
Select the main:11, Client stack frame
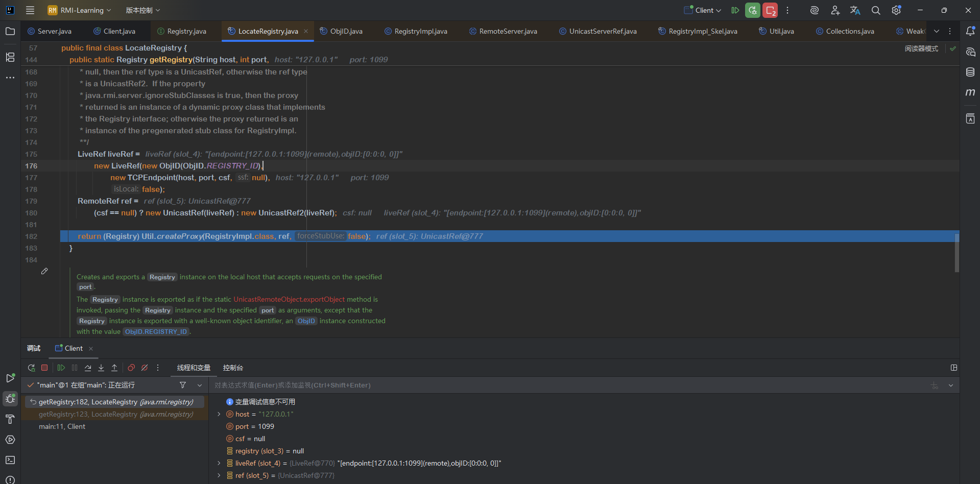coord(62,426)
